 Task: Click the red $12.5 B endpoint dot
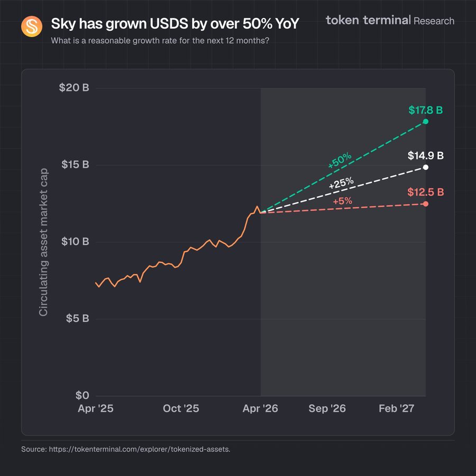[426, 204]
